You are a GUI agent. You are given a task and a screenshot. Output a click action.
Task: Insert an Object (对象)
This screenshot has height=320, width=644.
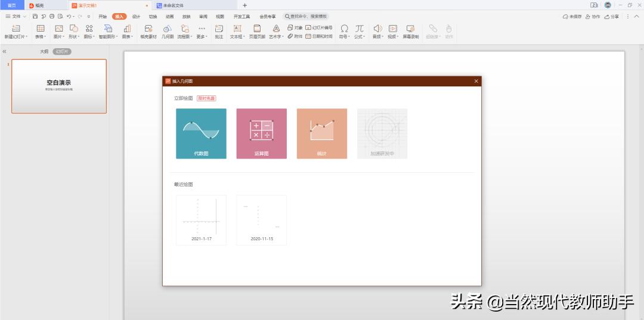pyautogui.click(x=295, y=28)
